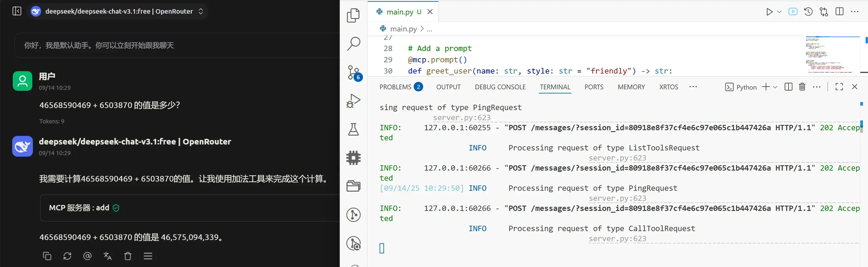Translate the assistant message
This screenshot has width=868, height=267.
(107, 256)
